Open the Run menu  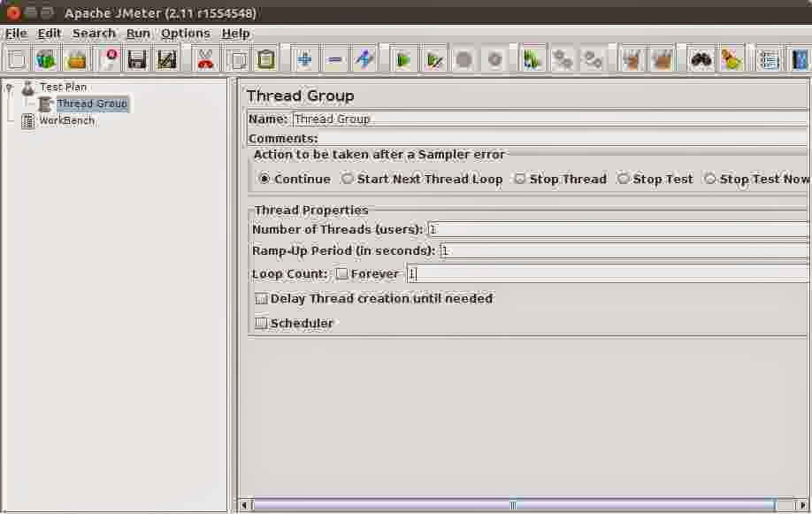(x=138, y=33)
